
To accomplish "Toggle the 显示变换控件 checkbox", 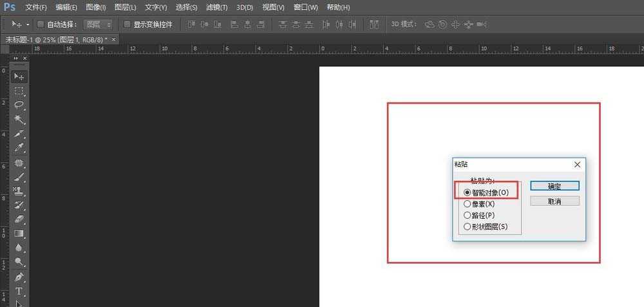I will [x=127, y=24].
